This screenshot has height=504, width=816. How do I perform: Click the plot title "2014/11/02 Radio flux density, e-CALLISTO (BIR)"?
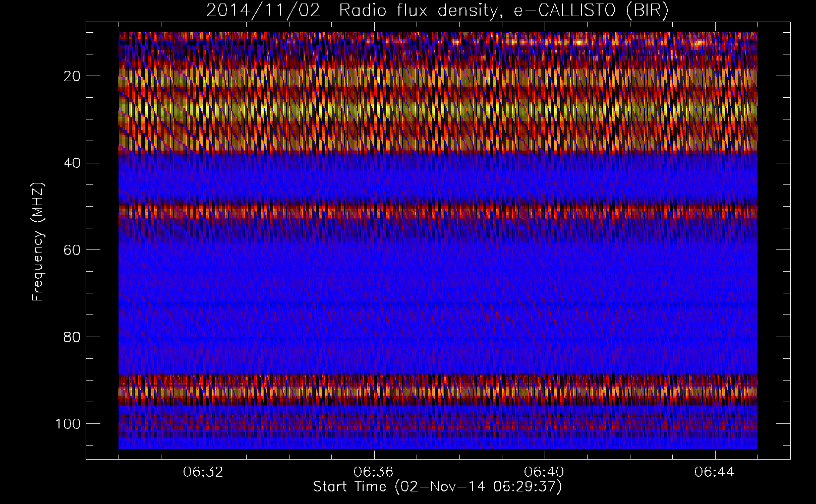[x=437, y=11]
